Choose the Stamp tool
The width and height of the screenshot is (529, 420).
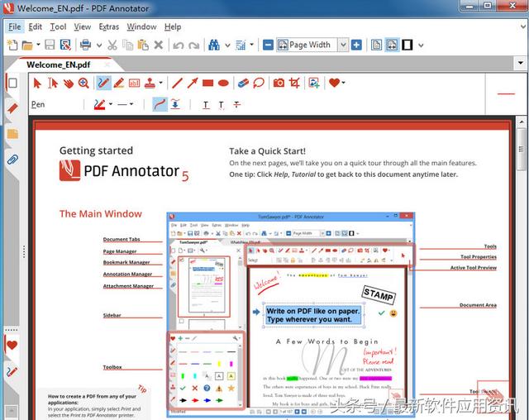(x=150, y=83)
